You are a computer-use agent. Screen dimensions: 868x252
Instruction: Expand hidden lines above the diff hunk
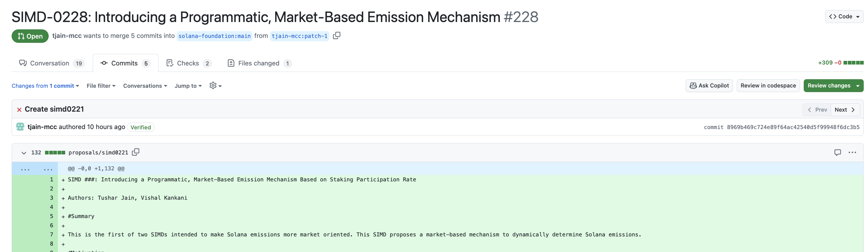(x=25, y=169)
